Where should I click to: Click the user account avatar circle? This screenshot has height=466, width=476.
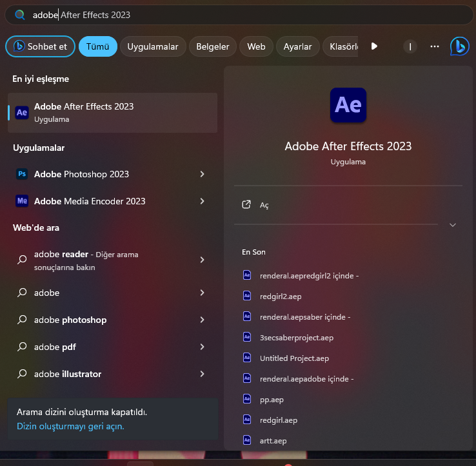coord(410,46)
